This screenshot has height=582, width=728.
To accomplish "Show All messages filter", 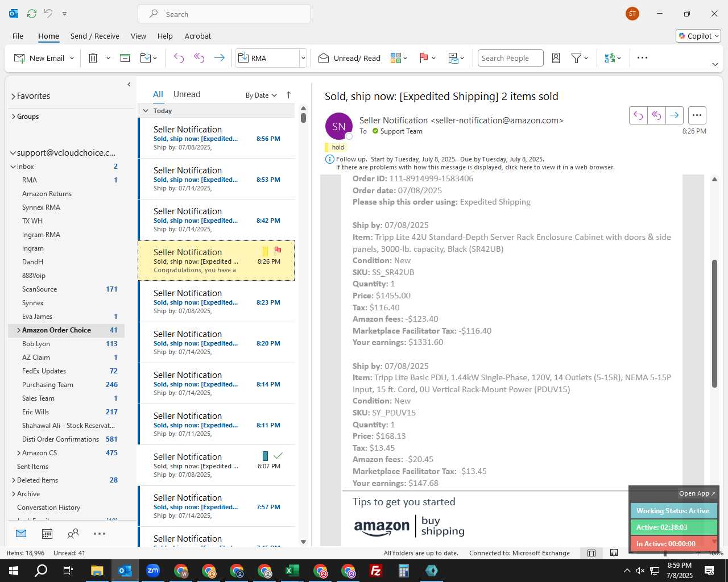I will [x=158, y=94].
